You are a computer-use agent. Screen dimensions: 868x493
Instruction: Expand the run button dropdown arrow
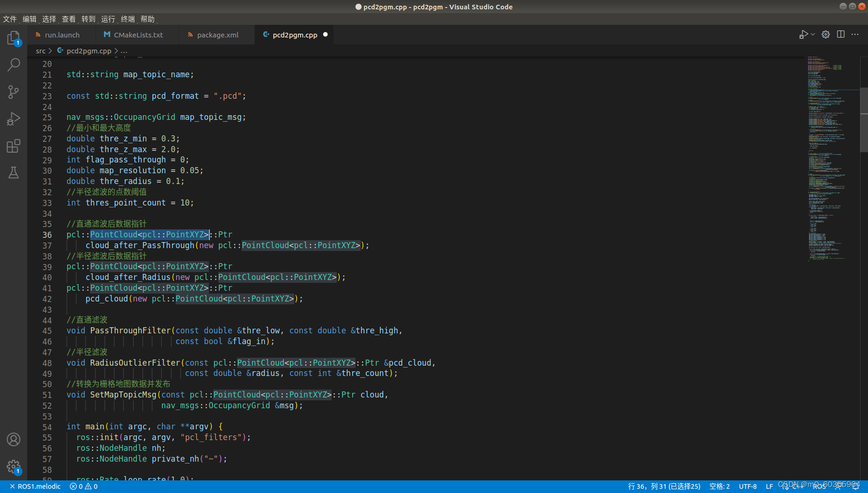tap(813, 35)
